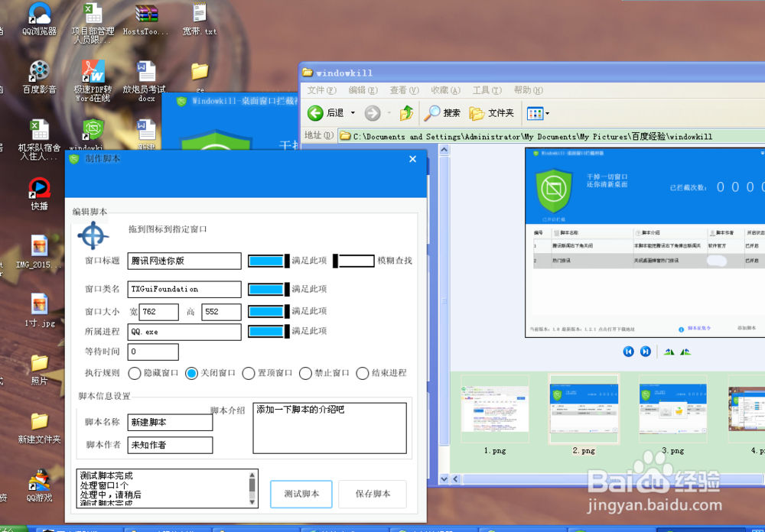Click the crosshair target icon in script dialog
Screen dimensions: 765x532
tap(93, 235)
